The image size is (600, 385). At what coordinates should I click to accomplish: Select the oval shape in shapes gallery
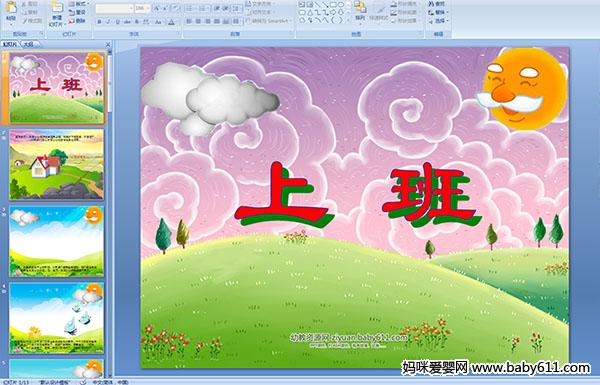tap(340, 5)
